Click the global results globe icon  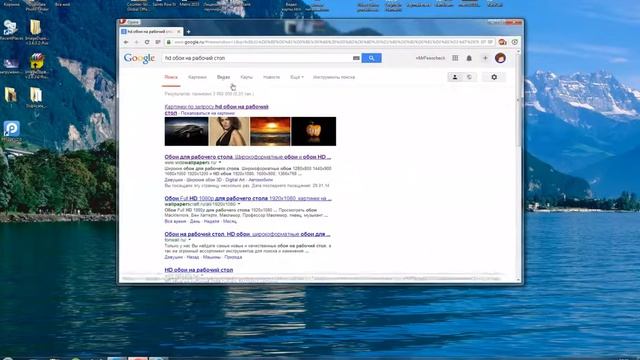coord(469,77)
